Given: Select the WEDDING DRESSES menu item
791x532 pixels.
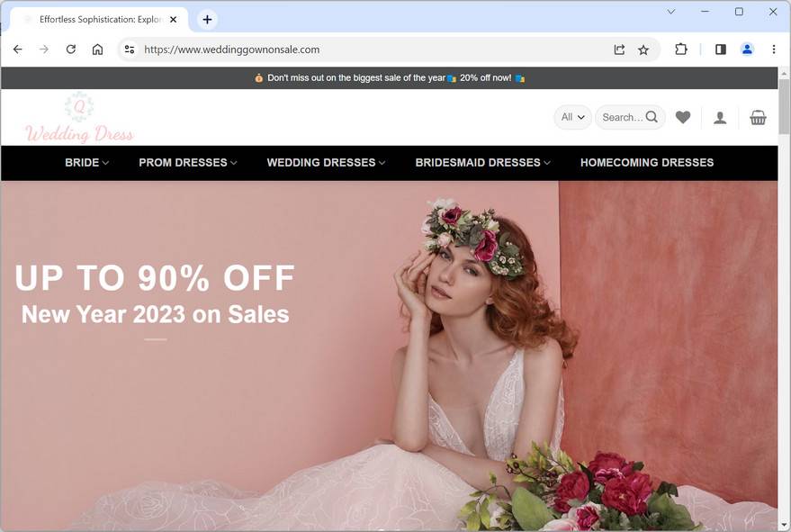Looking at the screenshot, I should click(x=325, y=163).
